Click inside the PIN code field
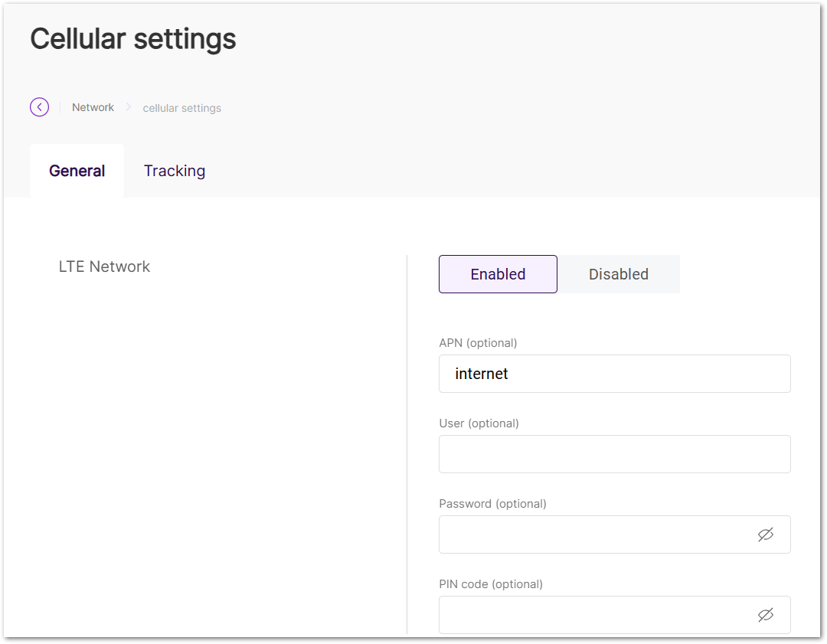The height and width of the screenshot is (644, 827). [x=597, y=615]
